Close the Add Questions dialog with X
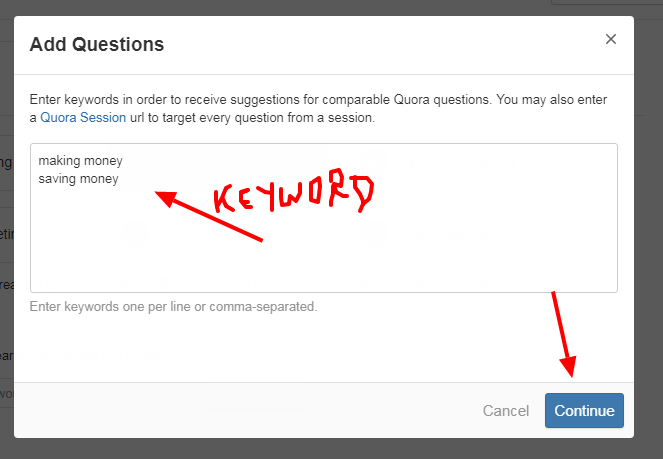The width and height of the screenshot is (663, 459). [611, 40]
